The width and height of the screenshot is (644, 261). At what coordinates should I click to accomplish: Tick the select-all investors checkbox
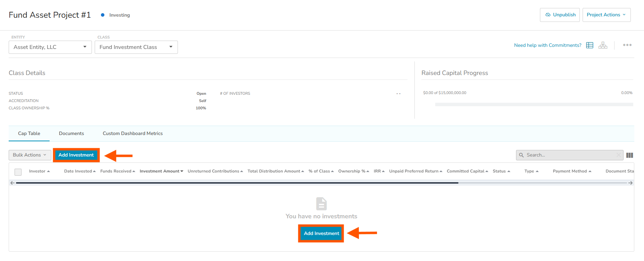pos(18,172)
